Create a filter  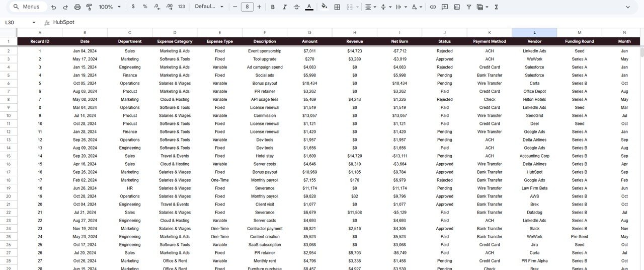point(469,7)
